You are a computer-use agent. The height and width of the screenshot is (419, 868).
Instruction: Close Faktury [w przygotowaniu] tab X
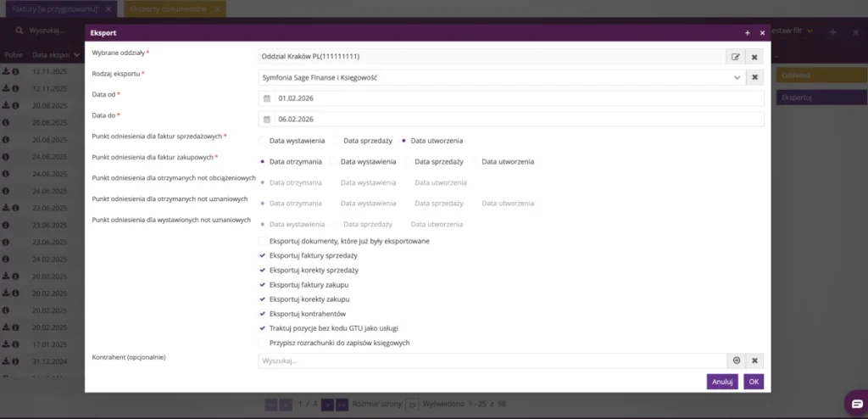tap(108, 9)
